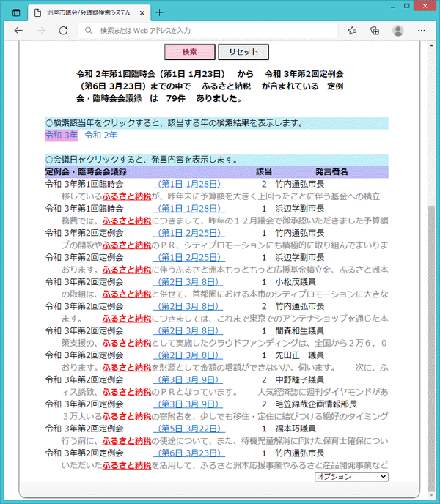Open 第1日 2月25日 link for 浜辺学副市長
This screenshot has height=504, width=440.
(189, 257)
